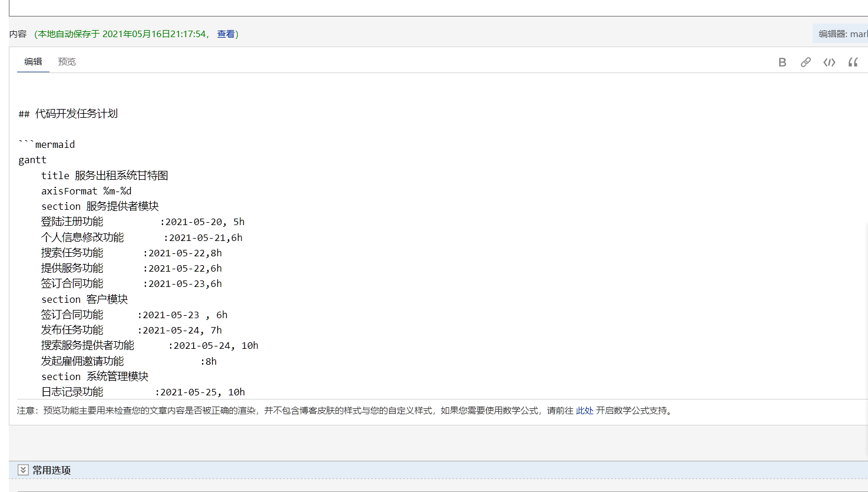Click the section 系统管理模块 line

pos(94,377)
